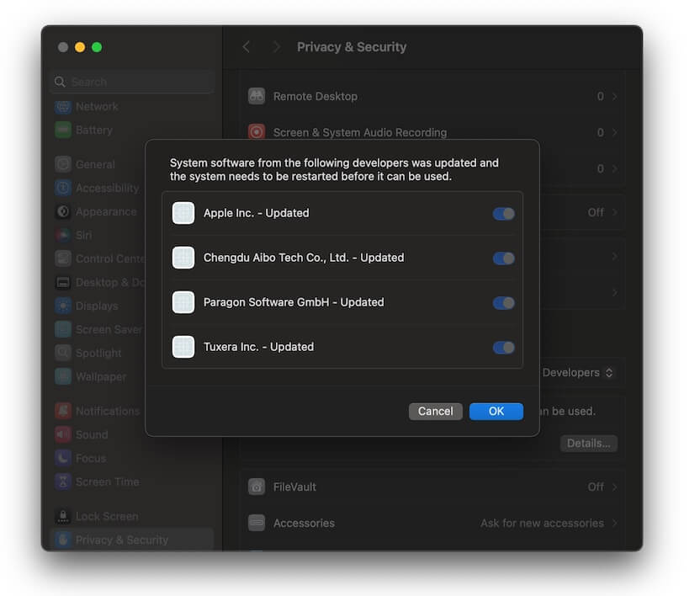
Task: Toggle off Apple Inc. system software
Action: (503, 214)
